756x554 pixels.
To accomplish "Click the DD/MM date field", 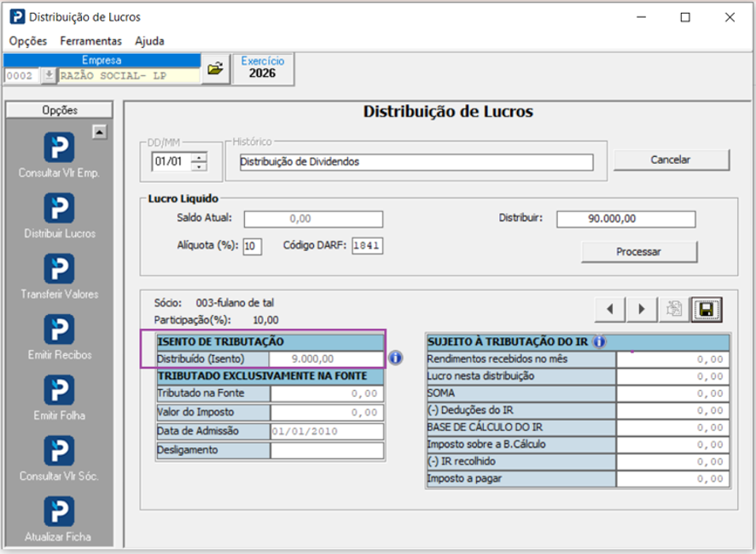I will click(x=172, y=161).
